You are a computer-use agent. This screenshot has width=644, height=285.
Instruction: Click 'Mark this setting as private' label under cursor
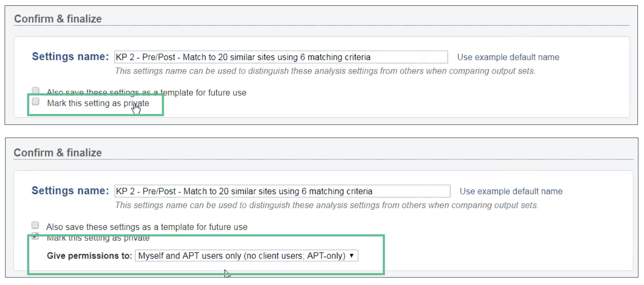point(98,104)
